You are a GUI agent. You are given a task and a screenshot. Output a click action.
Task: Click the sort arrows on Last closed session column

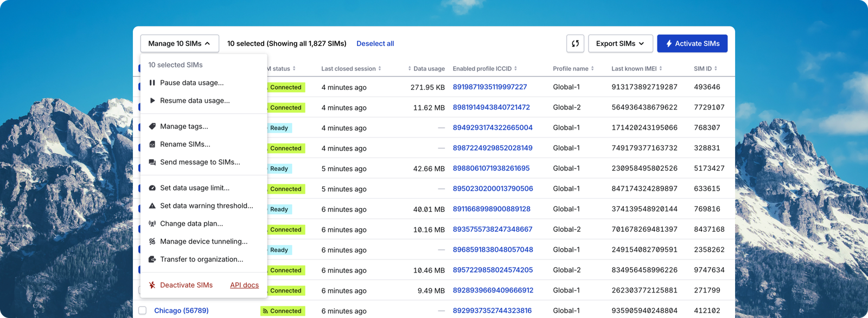(380, 69)
